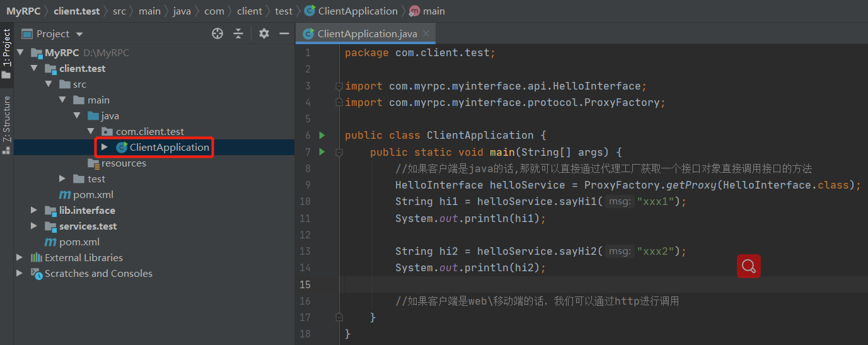
Task: Close the ClientApplication.java editor tab
Action: click(427, 34)
